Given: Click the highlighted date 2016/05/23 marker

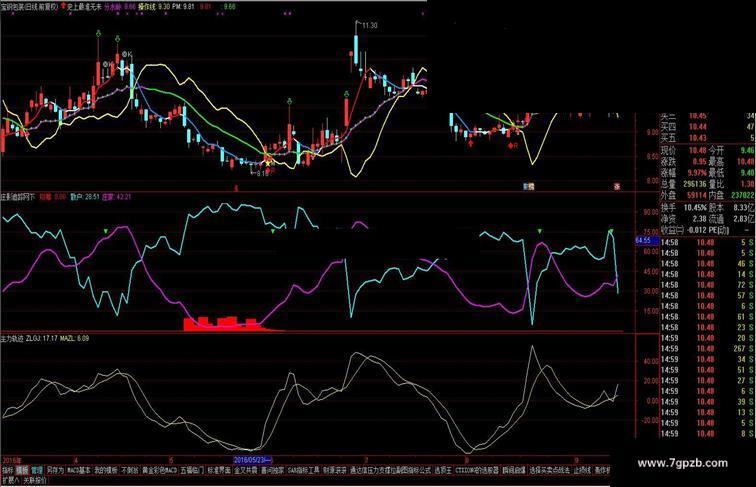Looking at the screenshot, I should 253,460.
